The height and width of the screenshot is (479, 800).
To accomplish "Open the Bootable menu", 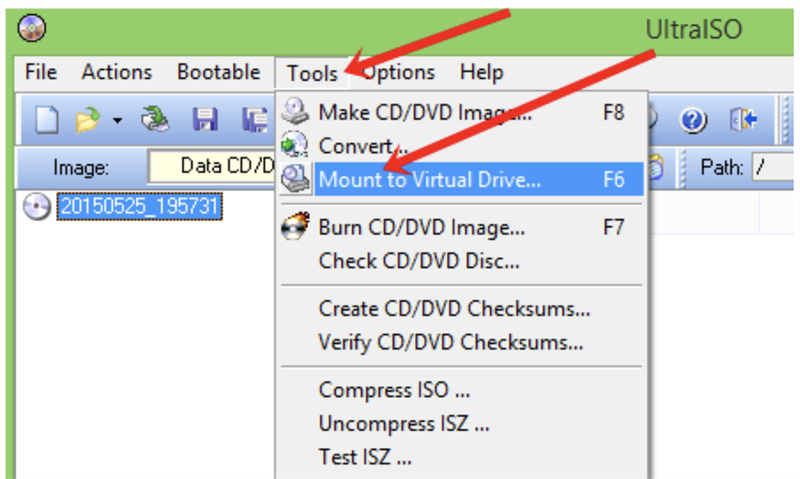I will [x=218, y=73].
